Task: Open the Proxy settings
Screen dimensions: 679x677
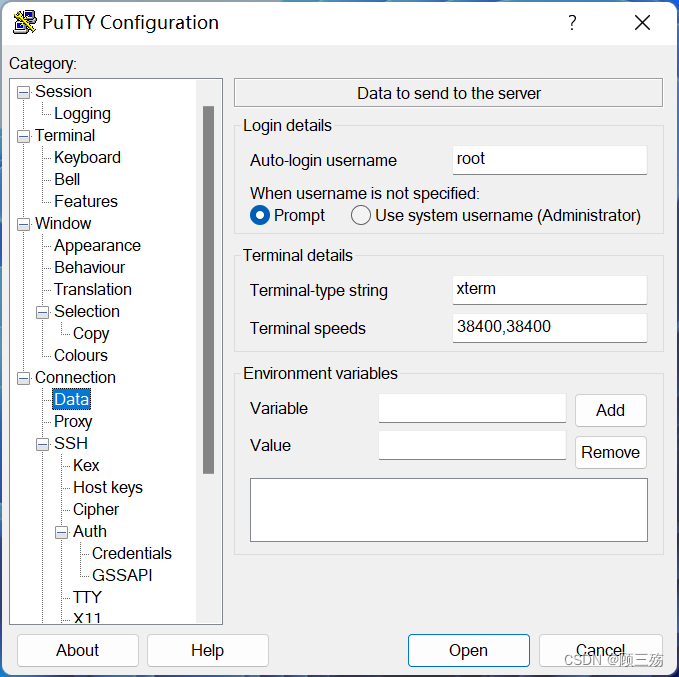Action: 73,421
